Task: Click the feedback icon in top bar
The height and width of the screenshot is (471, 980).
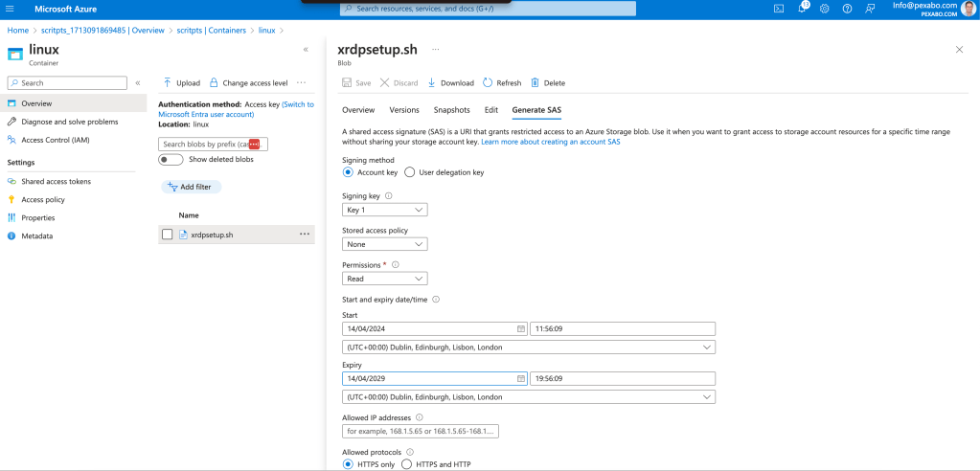Action: click(870, 9)
